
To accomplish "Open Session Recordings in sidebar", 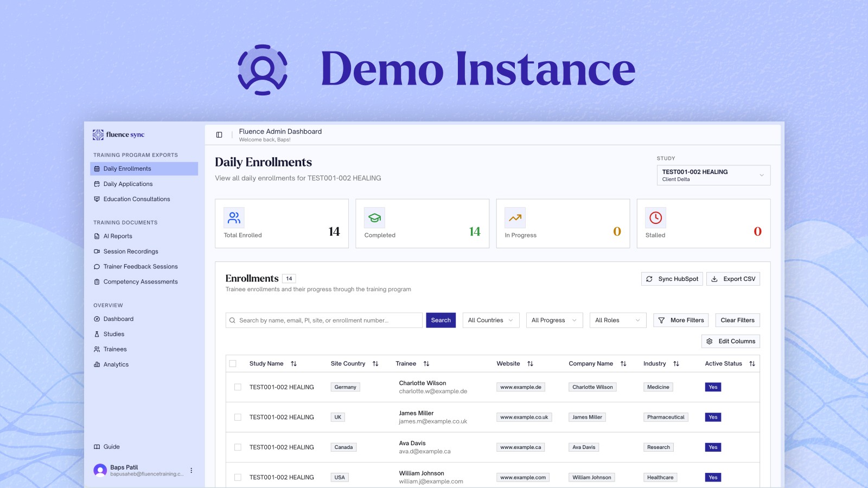I will [x=144, y=252].
